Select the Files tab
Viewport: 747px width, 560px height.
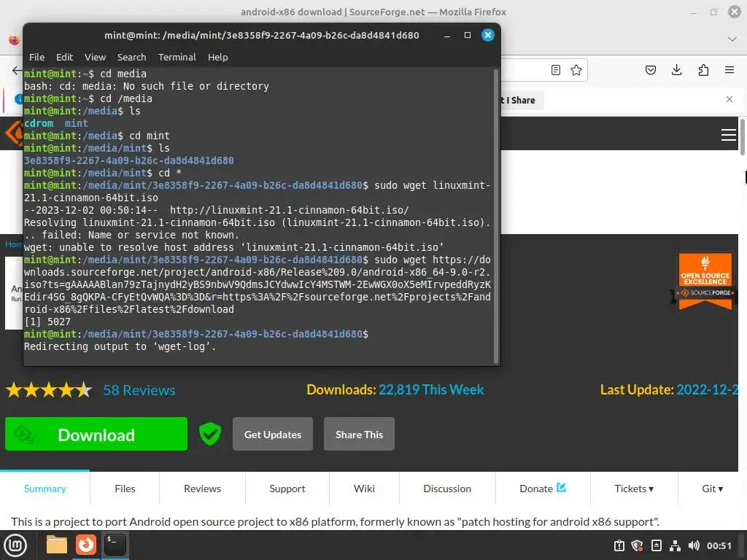click(125, 489)
